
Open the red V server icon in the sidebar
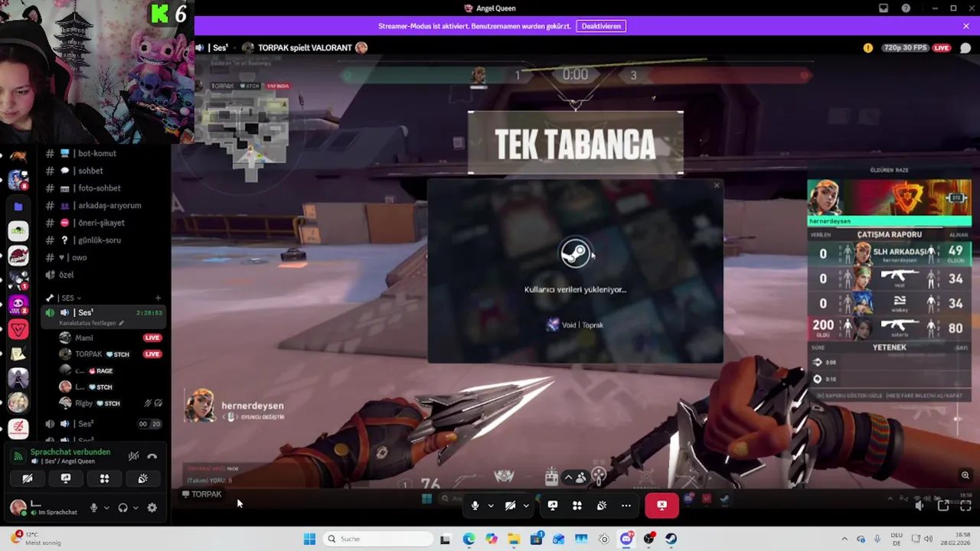coord(18,330)
